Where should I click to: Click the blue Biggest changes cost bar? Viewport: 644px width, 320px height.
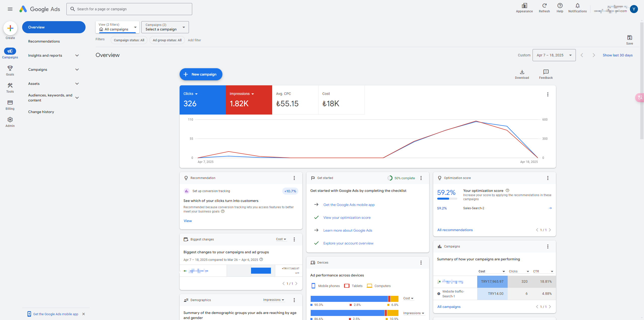(x=261, y=271)
